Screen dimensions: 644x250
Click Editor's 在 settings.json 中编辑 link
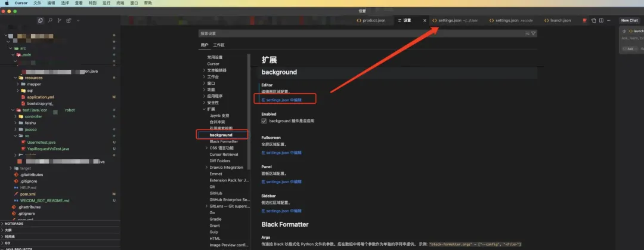281,100
